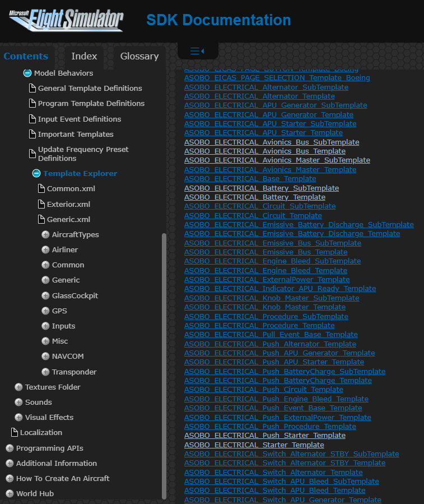Open ASOBO_EICAS_PAGE_SELECTION_Template_Boeing link
This screenshot has height=504, width=424.
coord(277,78)
